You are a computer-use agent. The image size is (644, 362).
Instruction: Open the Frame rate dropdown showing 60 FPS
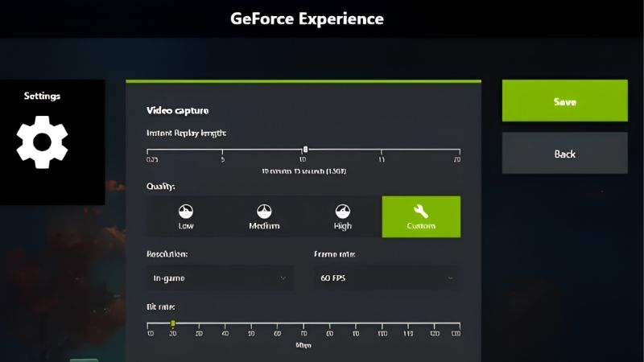(x=387, y=278)
